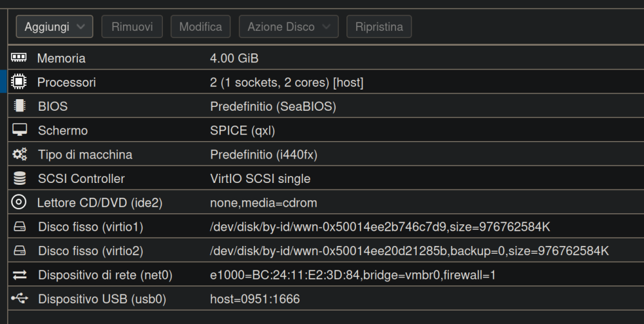Select the Tipo di macchina label
Screen dimensions: 644x324
point(85,155)
